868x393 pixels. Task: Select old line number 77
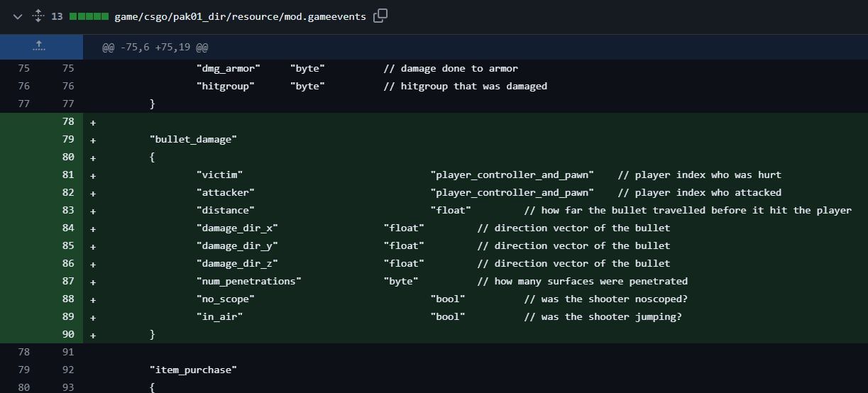[x=24, y=104]
